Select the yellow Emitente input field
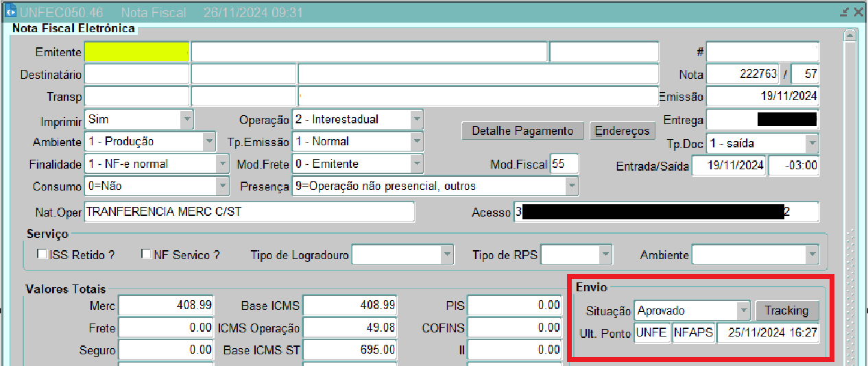The image size is (868, 366). click(x=136, y=52)
